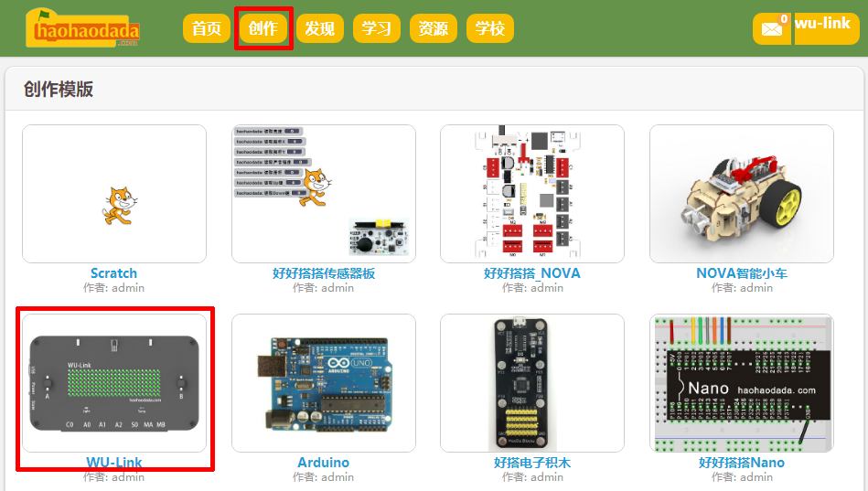Open the 资源 nav tab
Screen dimensions: 868x491
(x=434, y=28)
